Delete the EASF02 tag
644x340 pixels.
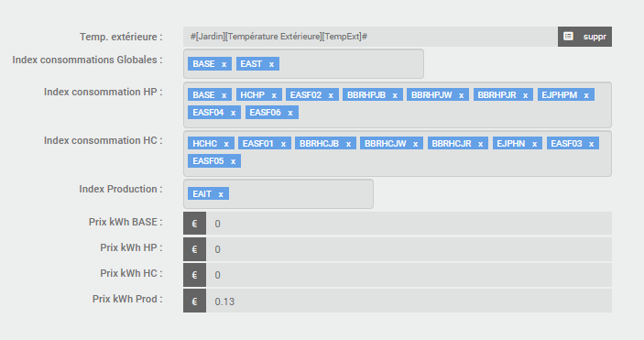tap(331, 95)
